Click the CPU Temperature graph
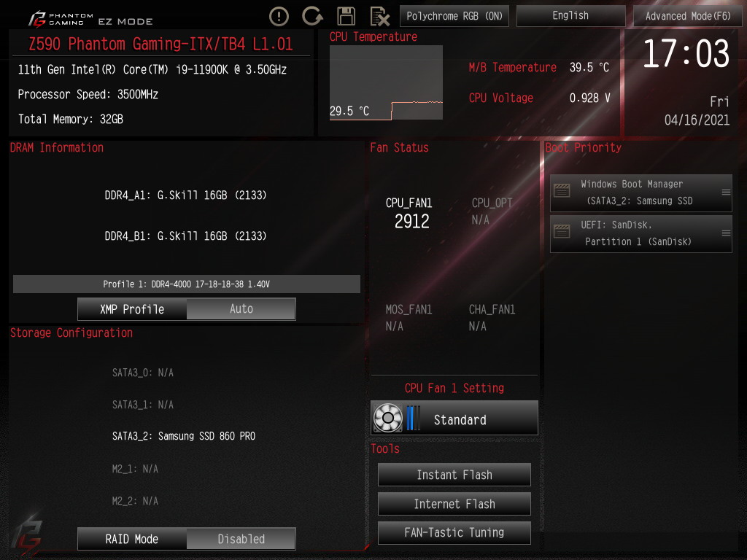 click(386, 83)
